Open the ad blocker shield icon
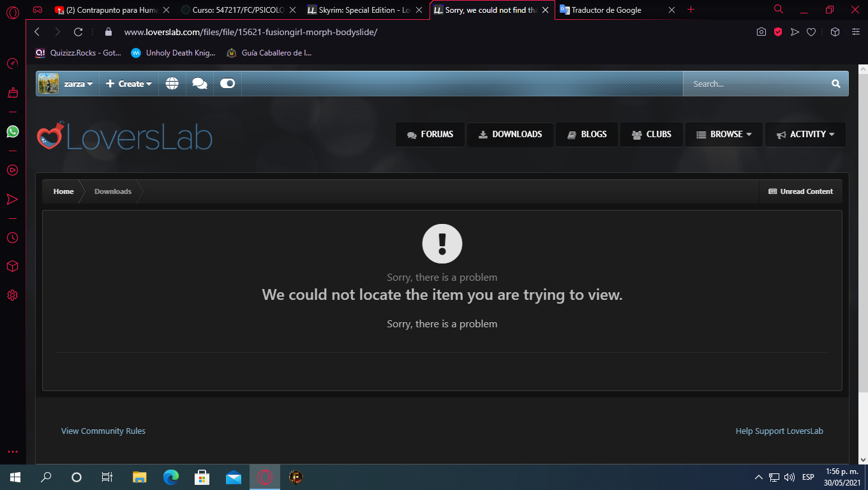Screen dimensions: 868x490 tap(778, 32)
